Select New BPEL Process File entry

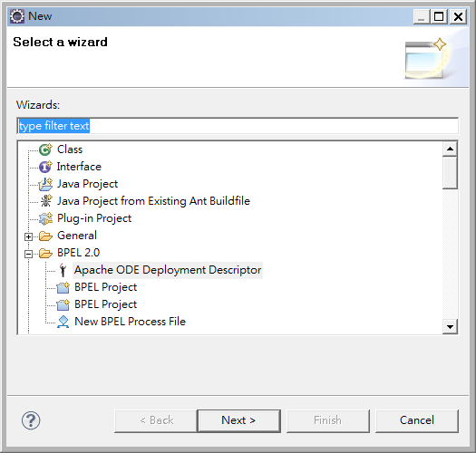(x=130, y=322)
